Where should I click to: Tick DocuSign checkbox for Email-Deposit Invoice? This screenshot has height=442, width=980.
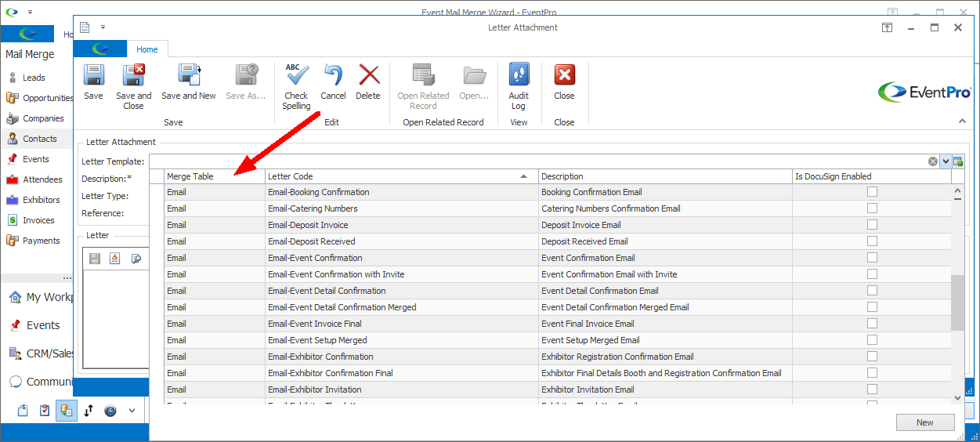coord(872,225)
